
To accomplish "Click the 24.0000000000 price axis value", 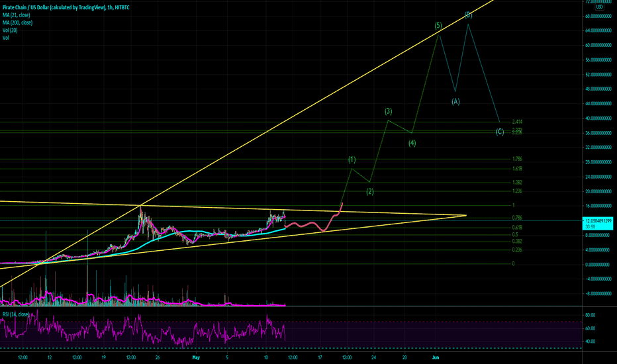I will pos(598,177).
